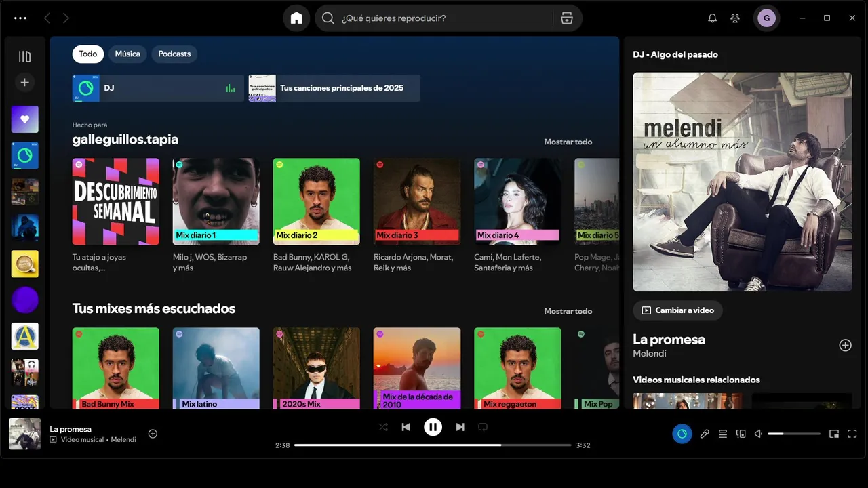Open the three-dot app menu
The height and width of the screenshot is (488, 868).
pyautogui.click(x=20, y=18)
